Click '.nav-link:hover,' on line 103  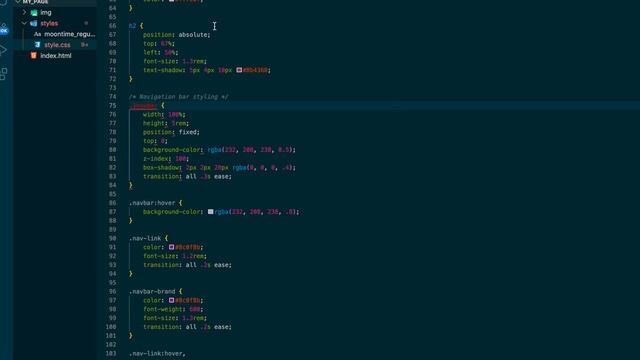tap(157, 353)
